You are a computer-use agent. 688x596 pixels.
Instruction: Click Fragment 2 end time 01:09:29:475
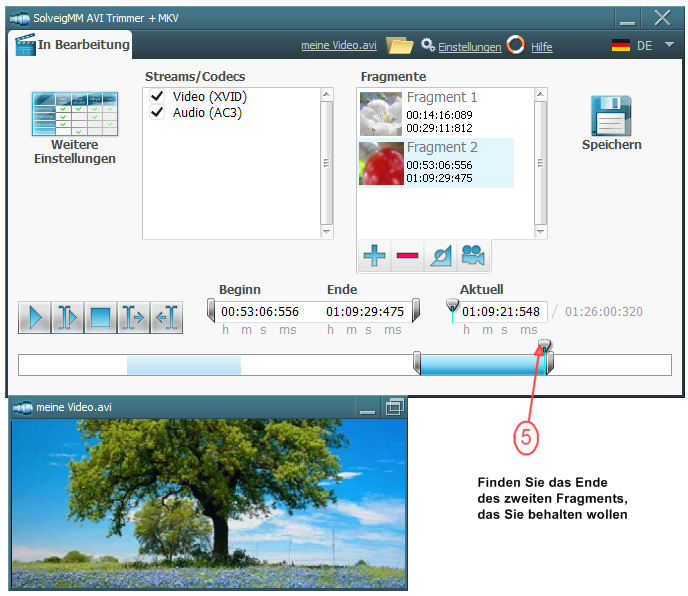tap(439, 178)
